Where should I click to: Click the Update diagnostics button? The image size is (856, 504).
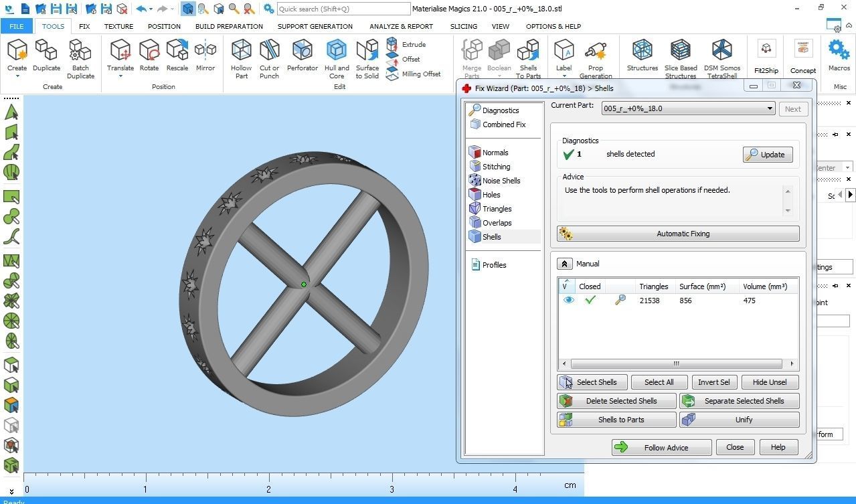pos(768,155)
